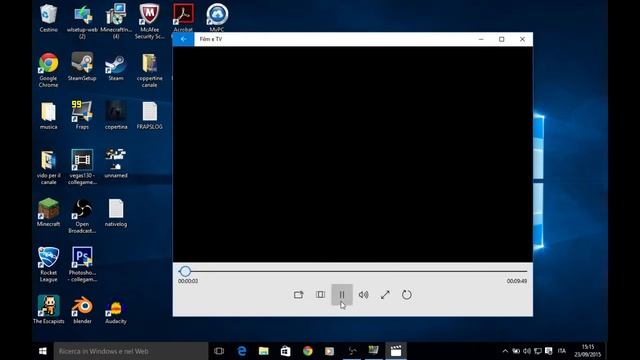Click the Film e TV clapperboard taskbar icon
Viewport: 640px width, 360px height.
(396, 351)
